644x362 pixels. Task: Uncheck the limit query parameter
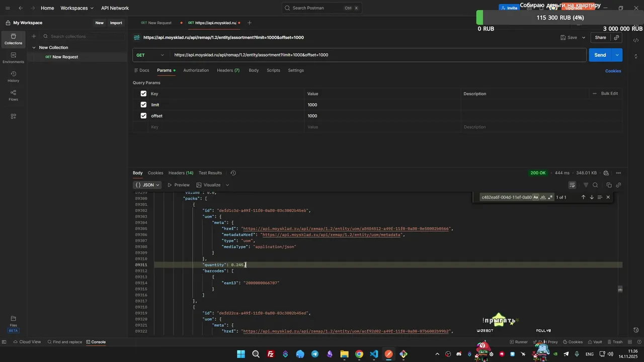(x=143, y=105)
